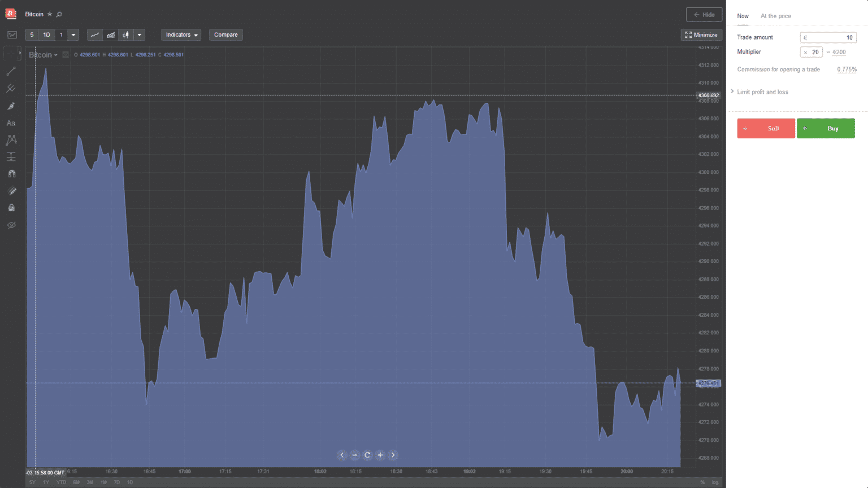Select the Aa text annotation tool
This screenshot has width=868, height=488.
pyautogui.click(x=11, y=123)
